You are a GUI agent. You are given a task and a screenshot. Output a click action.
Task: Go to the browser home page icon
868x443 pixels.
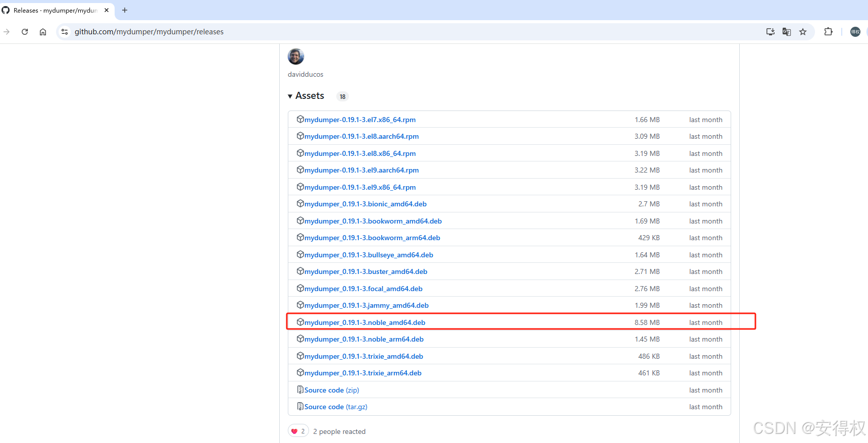point(43,32)
